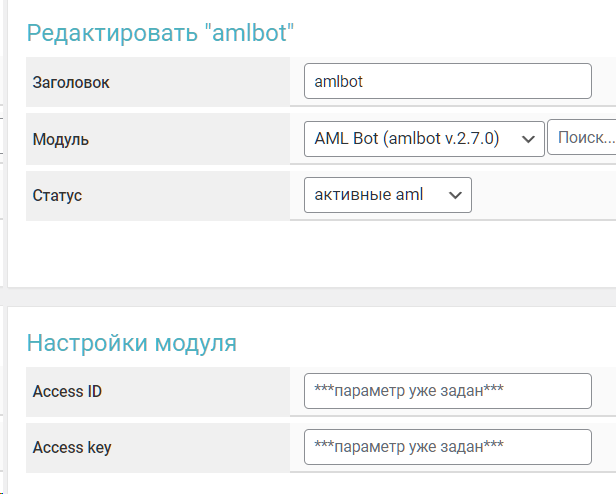Select the AML Bot (amlbot v.2.7.0) text
This screenshot has width=616, height=494.
click(406, 138)
